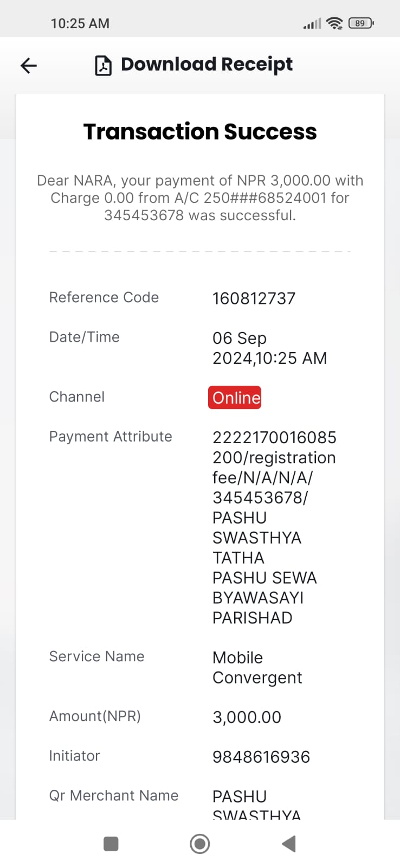Tap the initiator number 9848616936
400x868 pixels.
pos(261,757)
